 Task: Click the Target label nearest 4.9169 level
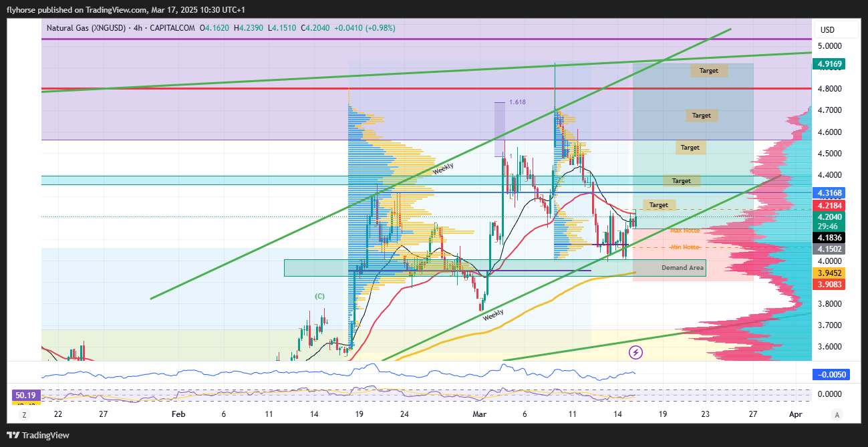coord(709,70)
